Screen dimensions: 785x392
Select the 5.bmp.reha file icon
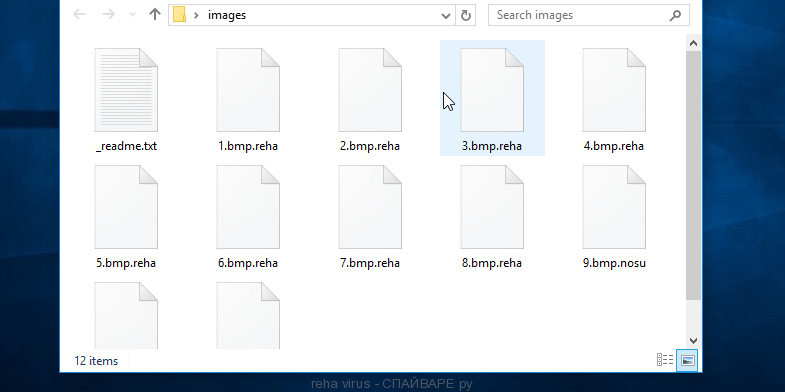(x=126, y=207)
